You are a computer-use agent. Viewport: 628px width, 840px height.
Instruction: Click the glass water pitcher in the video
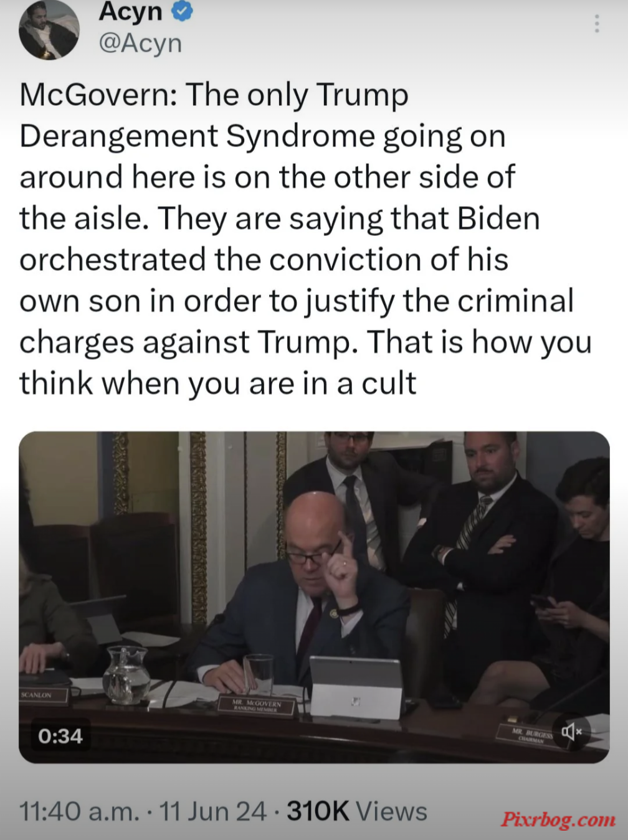126,675
